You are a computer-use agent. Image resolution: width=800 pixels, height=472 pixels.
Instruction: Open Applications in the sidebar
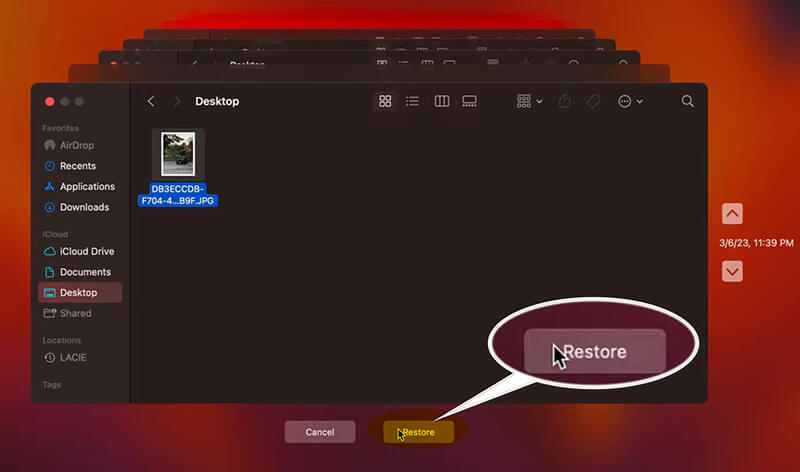pyautogui.click(x=80, y=186)
